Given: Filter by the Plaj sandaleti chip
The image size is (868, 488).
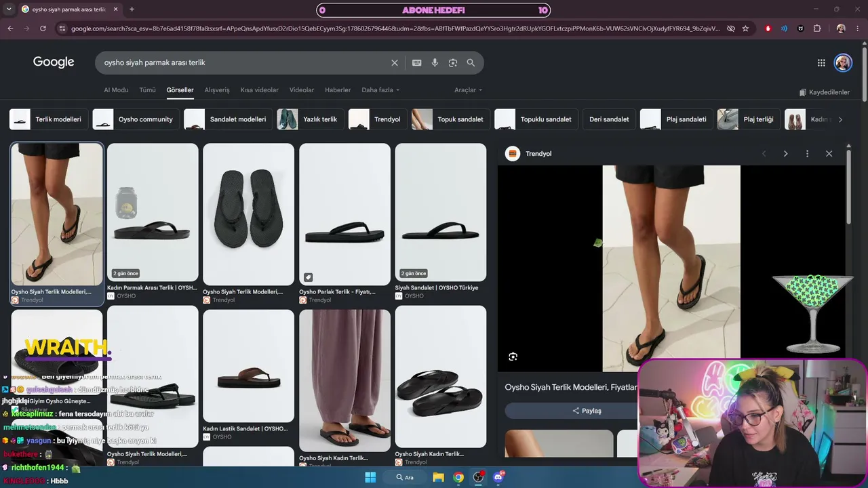Looking at the screenshot, I should point(676,119).
